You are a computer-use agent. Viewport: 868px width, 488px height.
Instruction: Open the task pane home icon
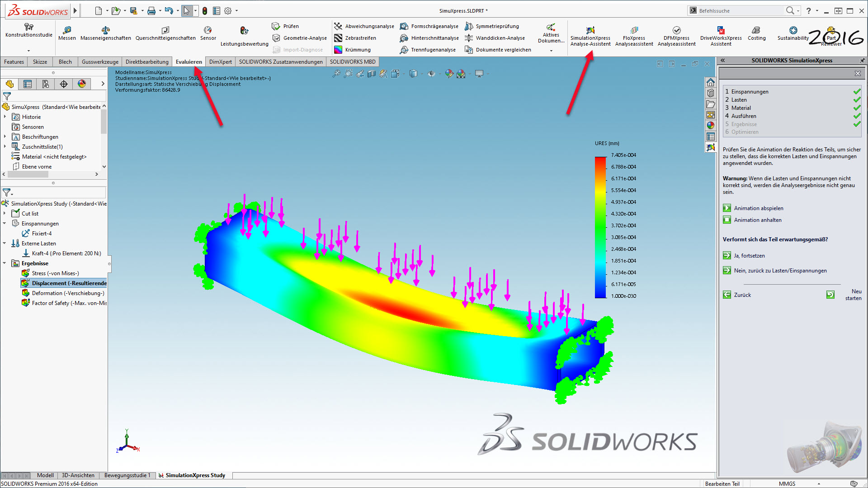tap(711, 83)
